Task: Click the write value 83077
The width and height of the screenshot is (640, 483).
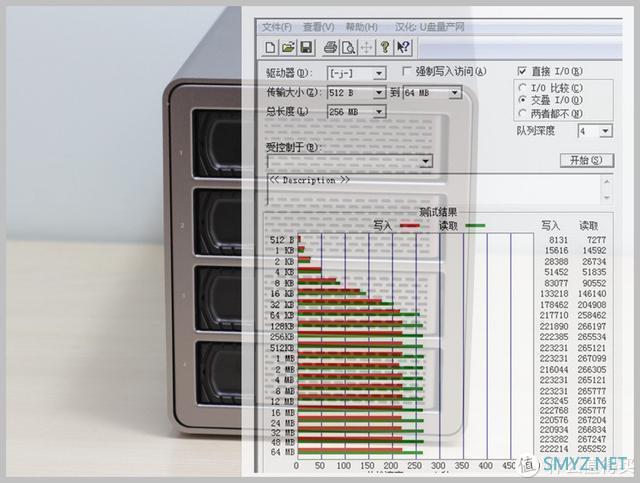Action: (x=556, y=283)
